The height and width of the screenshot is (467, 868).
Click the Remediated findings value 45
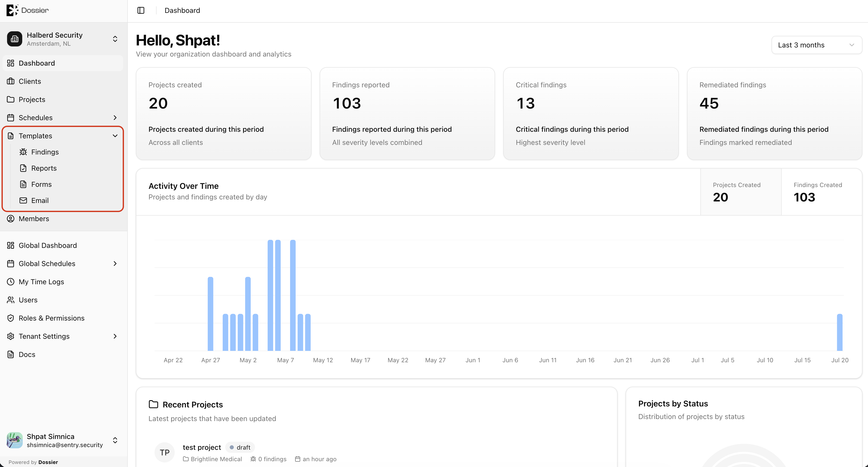coord(709,103)
